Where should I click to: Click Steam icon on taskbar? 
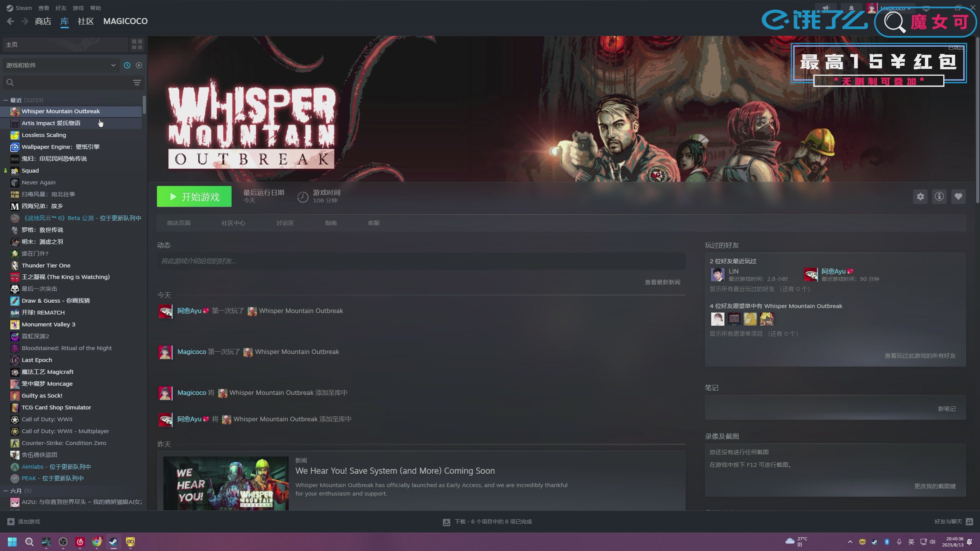(x=114, y=542)
